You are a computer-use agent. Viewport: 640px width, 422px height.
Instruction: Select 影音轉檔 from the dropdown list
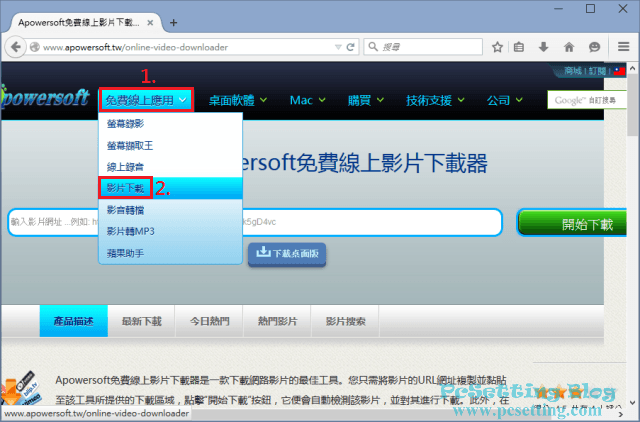pyautogui.click(x=171, y=210)
